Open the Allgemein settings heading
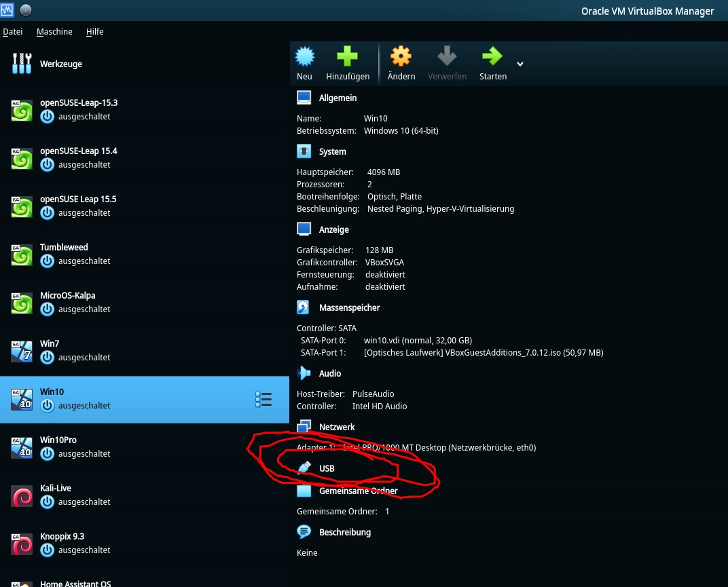 pos(338,98)
